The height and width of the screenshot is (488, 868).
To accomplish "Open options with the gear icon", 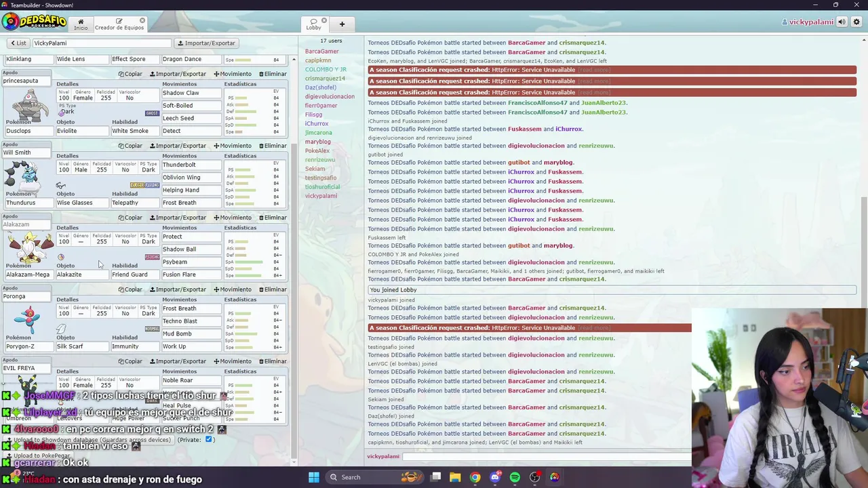I will point(856,22).
